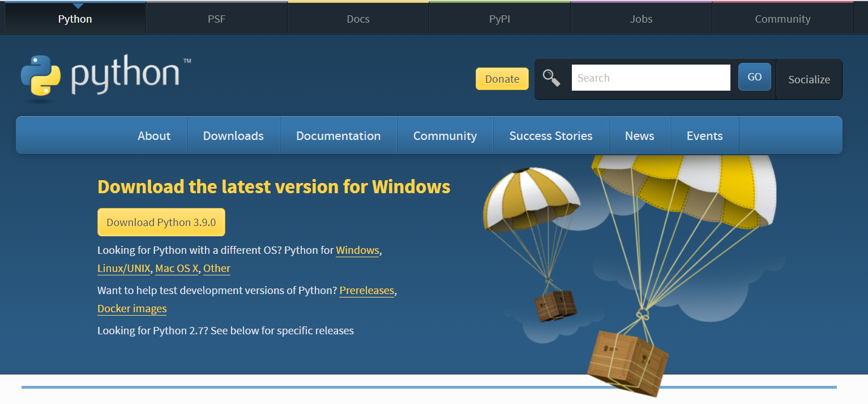Open the News navigation menu
Image resolution: width=868 pixels, height=404 pixels.
[x=640, y=135]
